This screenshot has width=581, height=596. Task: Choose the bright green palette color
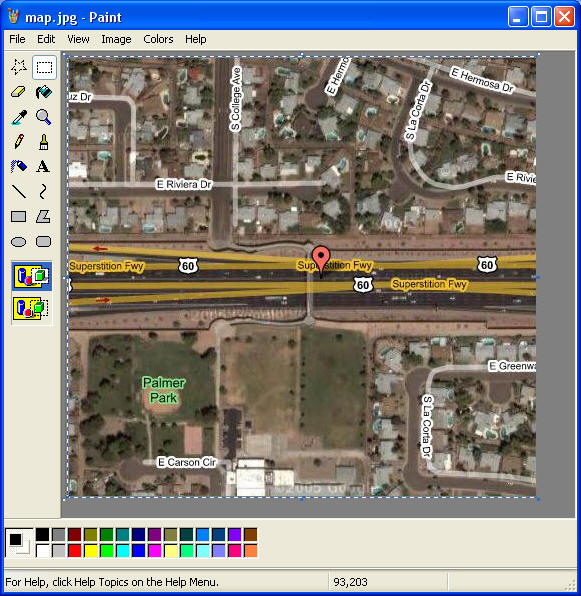point(107,551)
